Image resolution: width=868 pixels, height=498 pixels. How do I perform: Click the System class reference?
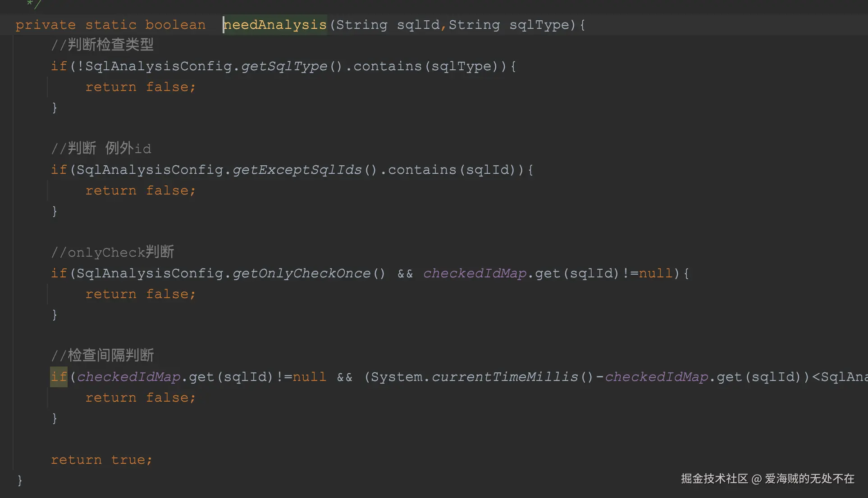397,377
